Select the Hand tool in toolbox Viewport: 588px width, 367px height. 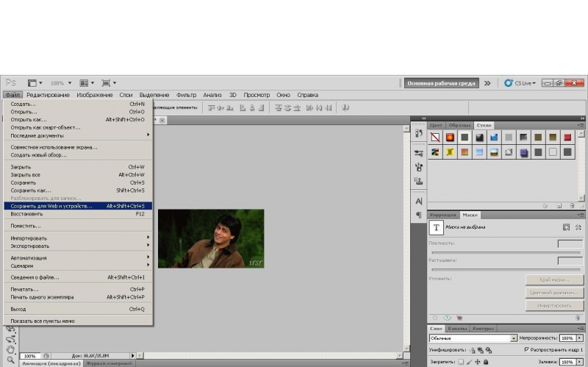(x=11, y=349)
